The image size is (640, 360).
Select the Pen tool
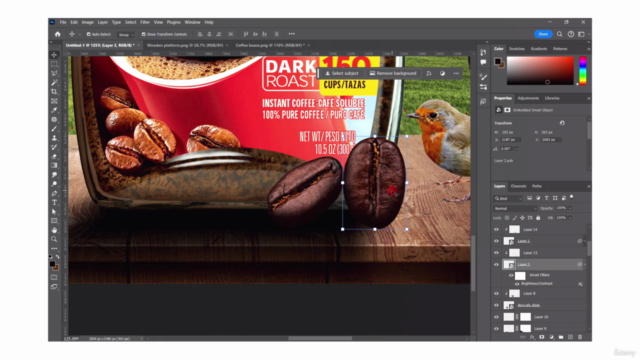click(x=54, y=193)
